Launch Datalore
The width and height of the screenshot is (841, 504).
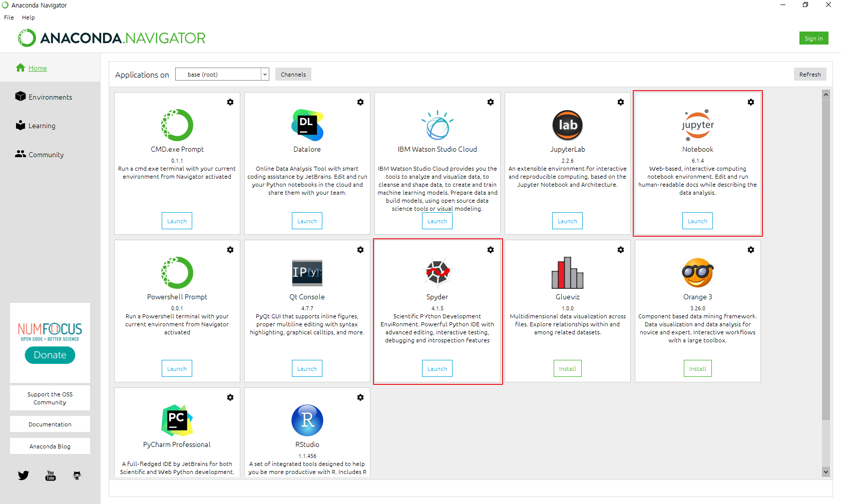click(x=307, y=221)
